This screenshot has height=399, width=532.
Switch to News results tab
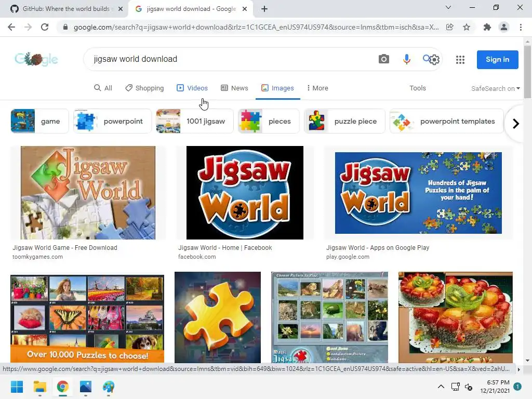(234, 88)
